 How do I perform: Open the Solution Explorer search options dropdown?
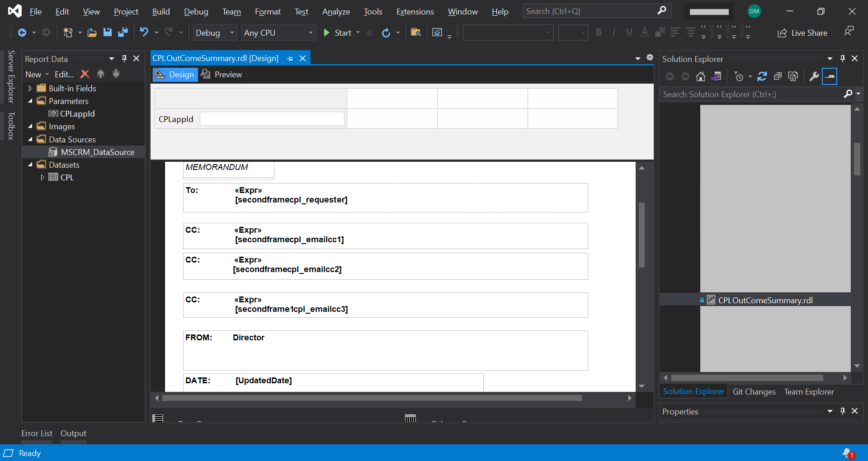point(858,94)
